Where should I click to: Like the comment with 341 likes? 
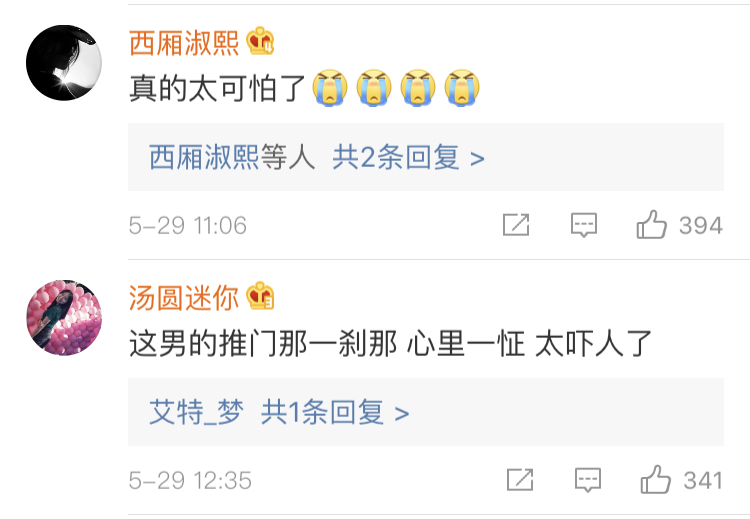(x=655, y=479)
